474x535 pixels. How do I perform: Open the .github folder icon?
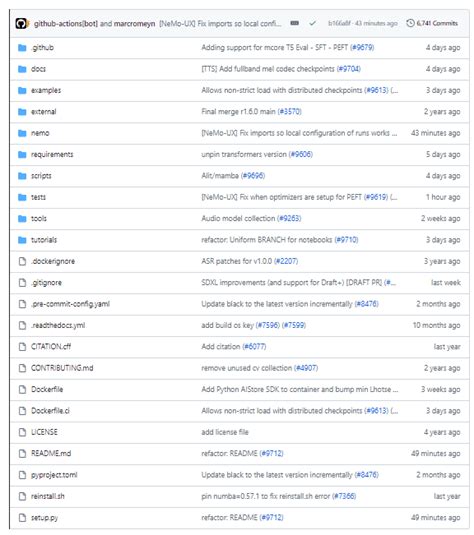pos(22,47)
